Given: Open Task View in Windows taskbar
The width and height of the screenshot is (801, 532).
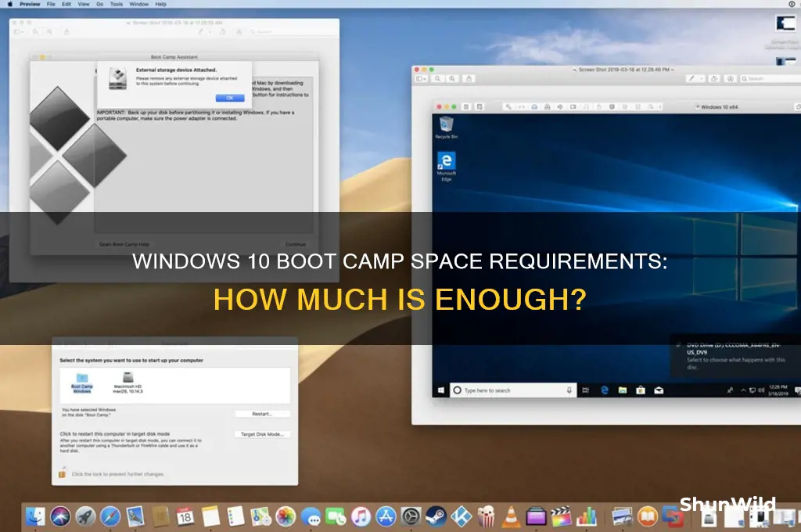Looking at the screenshot, I should tap(585, 390).
